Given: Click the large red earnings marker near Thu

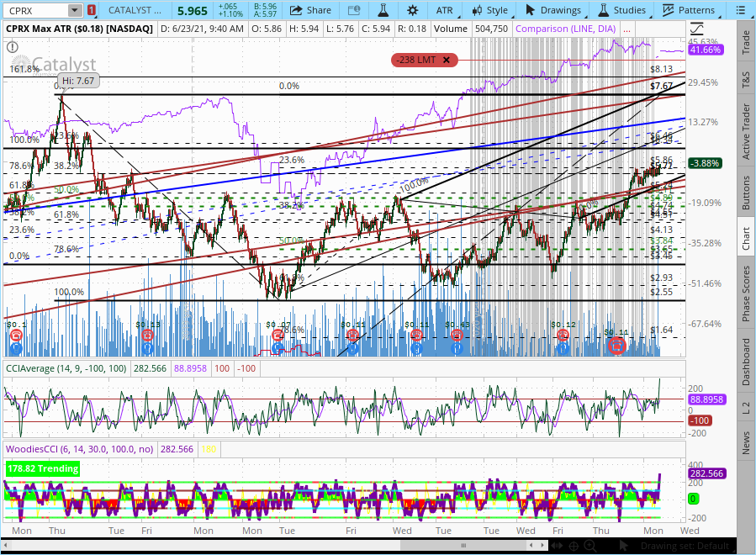Looking at the screenshot, I should coord(617,345).
